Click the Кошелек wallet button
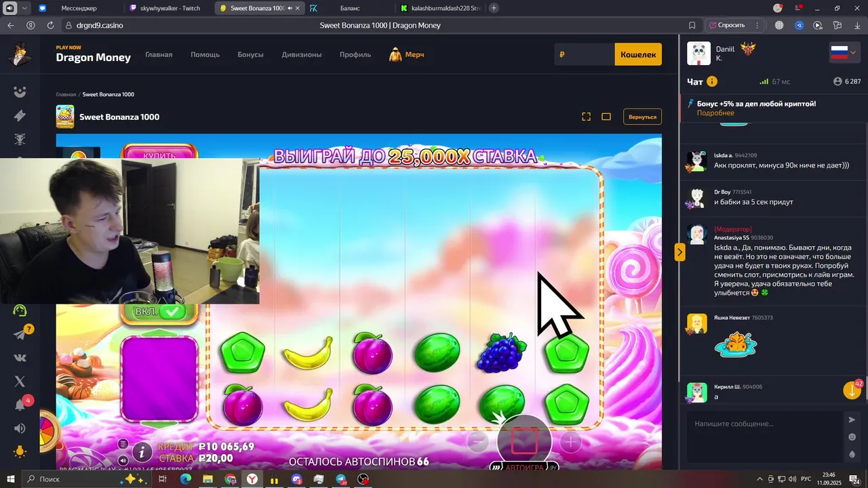Image resolution: width=868 pixels, height=488 pixels. pyautogui.click(x=638, y=54)
